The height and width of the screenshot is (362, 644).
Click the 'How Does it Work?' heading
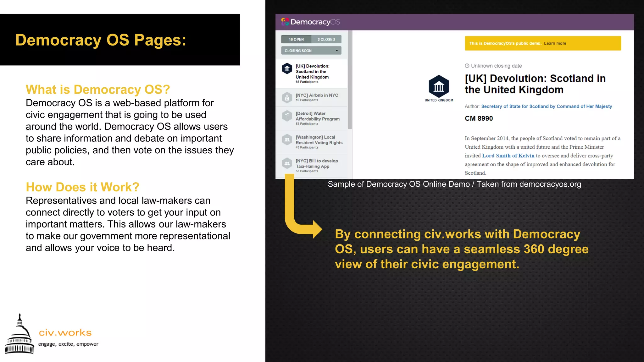[82, 187]
